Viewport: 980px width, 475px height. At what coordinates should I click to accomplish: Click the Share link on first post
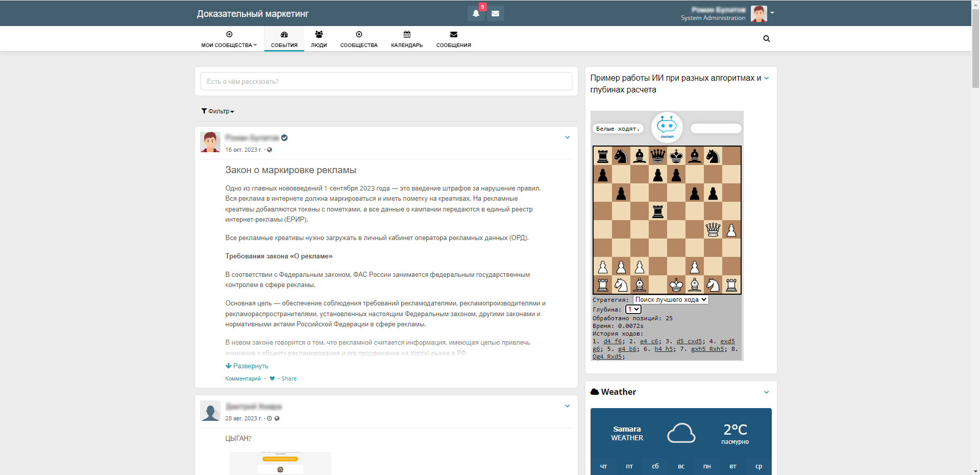point(289,378)
